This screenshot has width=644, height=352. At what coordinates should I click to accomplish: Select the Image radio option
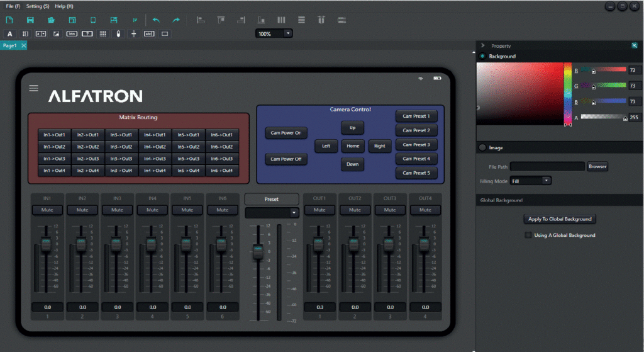click(x=482, y=147)
